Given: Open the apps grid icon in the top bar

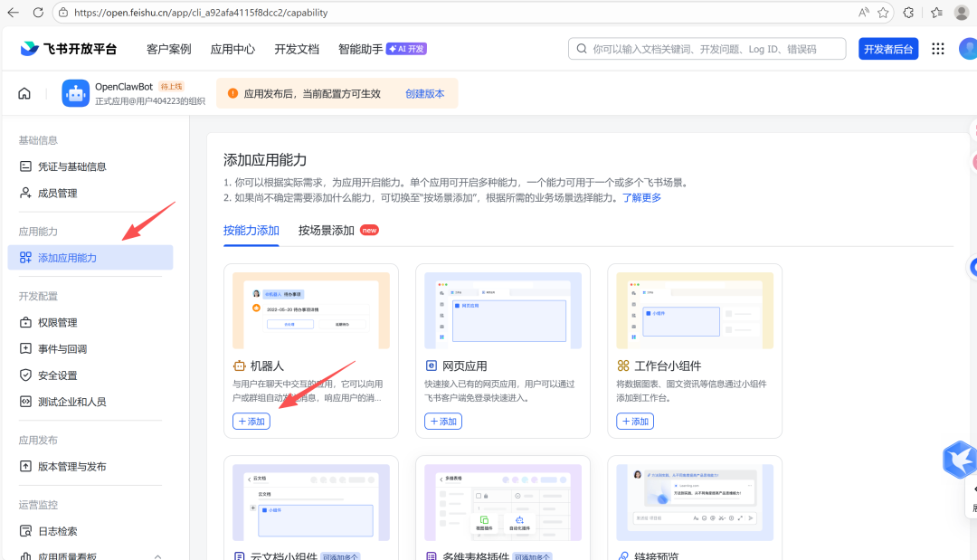Looking at the screenshot, I should (938, 49).
